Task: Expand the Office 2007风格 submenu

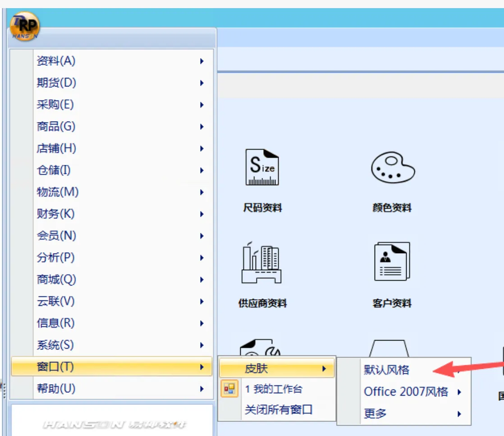Action: 406,391
